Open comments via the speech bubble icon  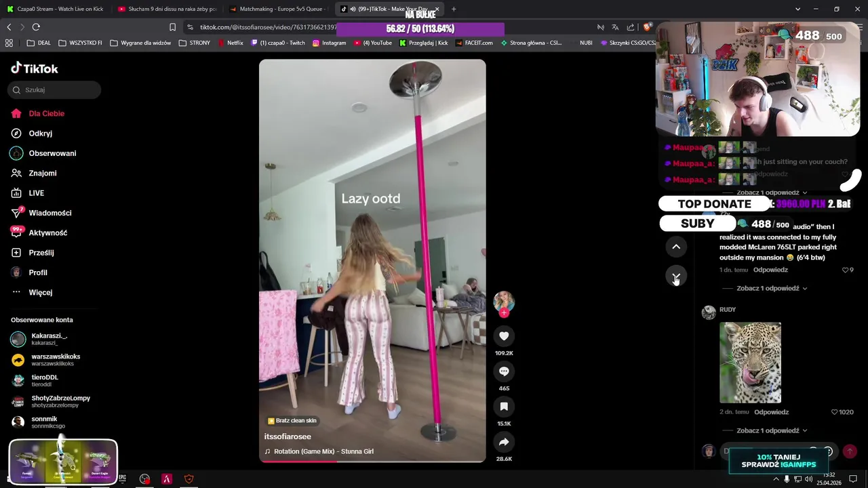(504, 371)
